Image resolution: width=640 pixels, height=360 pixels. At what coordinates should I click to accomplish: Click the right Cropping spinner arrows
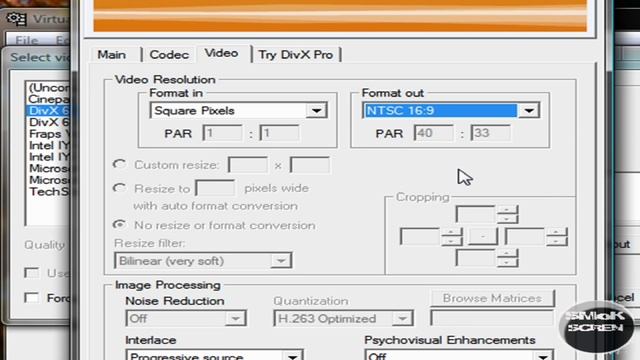pos(557,237)
